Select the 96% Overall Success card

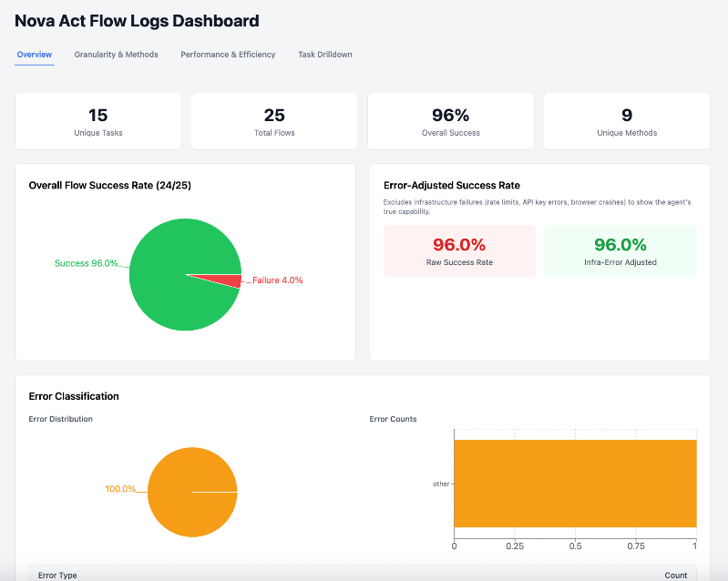[451, 121]
